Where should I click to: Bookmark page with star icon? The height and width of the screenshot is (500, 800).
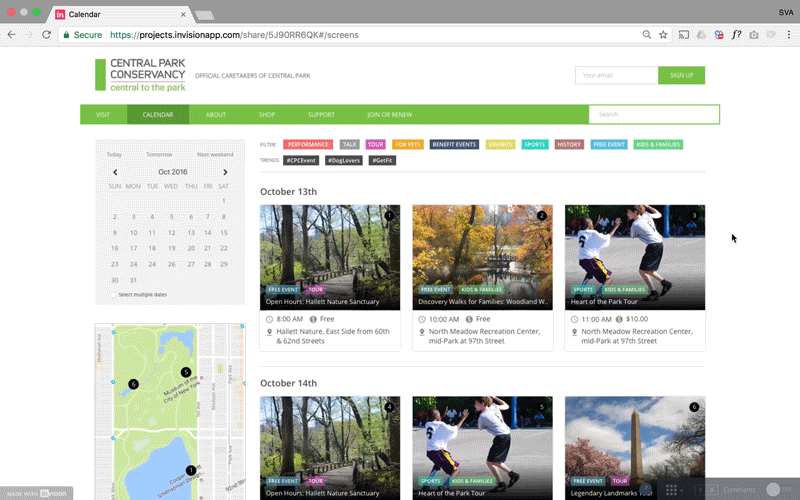pyautogui.click(x=663, y=35)
